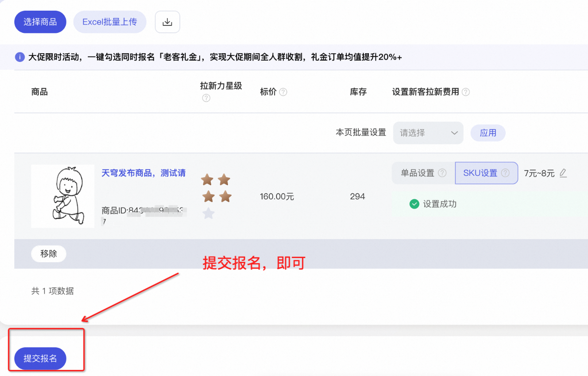Click the 商品 column header

pyautogui.click(x=39, y=92)
